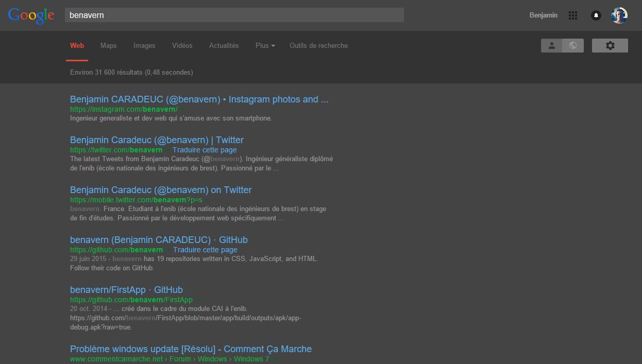This screenshot has height=364, width=642.
Task: Click Traduire cette page for twitter.com result
Action: click(205, 150)
